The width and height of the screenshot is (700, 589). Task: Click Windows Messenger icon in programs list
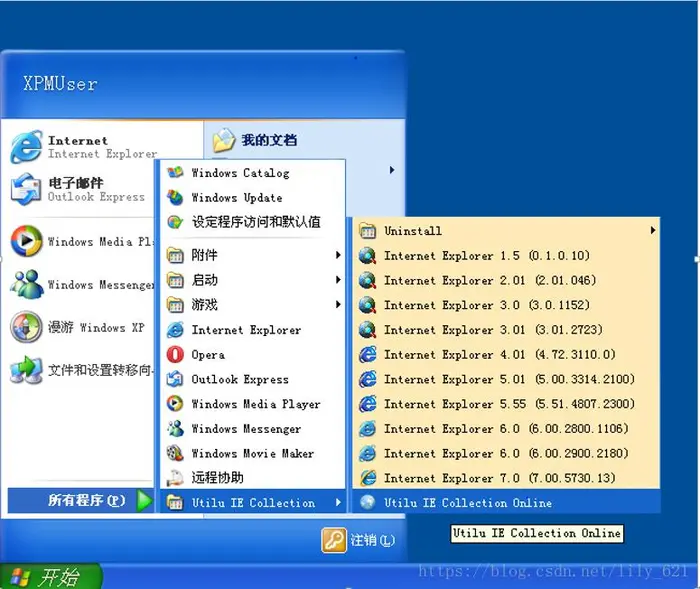[175, 429]
